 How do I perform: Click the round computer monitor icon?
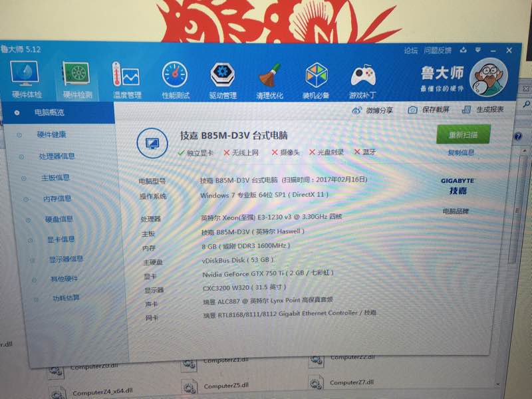click(x=152, y=143)
